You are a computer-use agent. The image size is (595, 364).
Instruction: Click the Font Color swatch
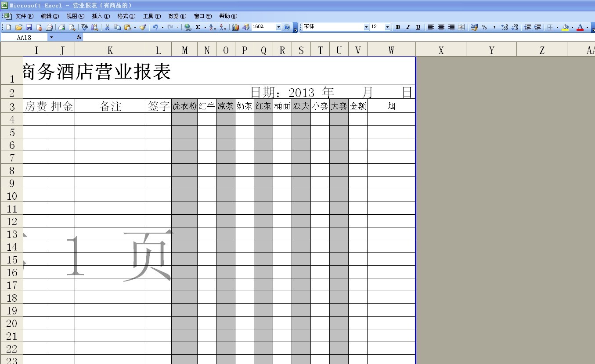pyautogui.click(x=581, y=27)
